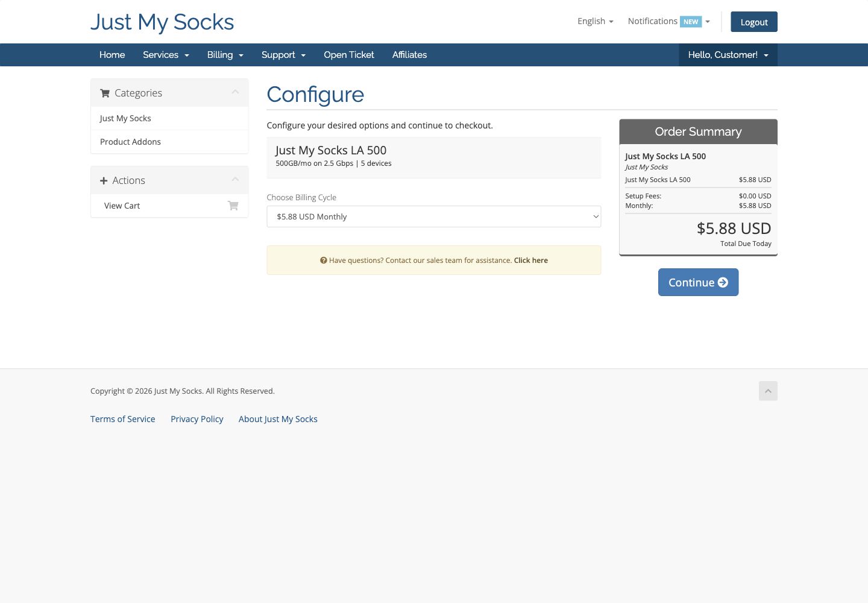The height and width of the screenshot is (603, 868).
Task: Go to Home in navigation bar
Action: coord(112,55)
